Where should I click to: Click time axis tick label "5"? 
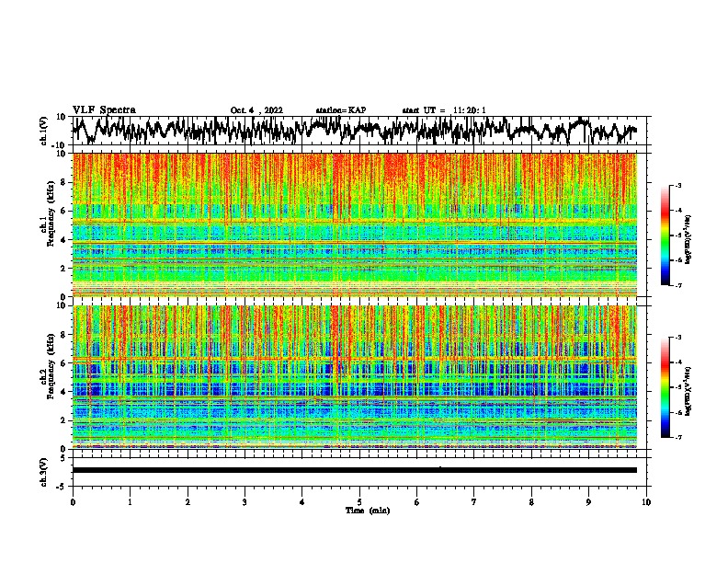(359, 502)
